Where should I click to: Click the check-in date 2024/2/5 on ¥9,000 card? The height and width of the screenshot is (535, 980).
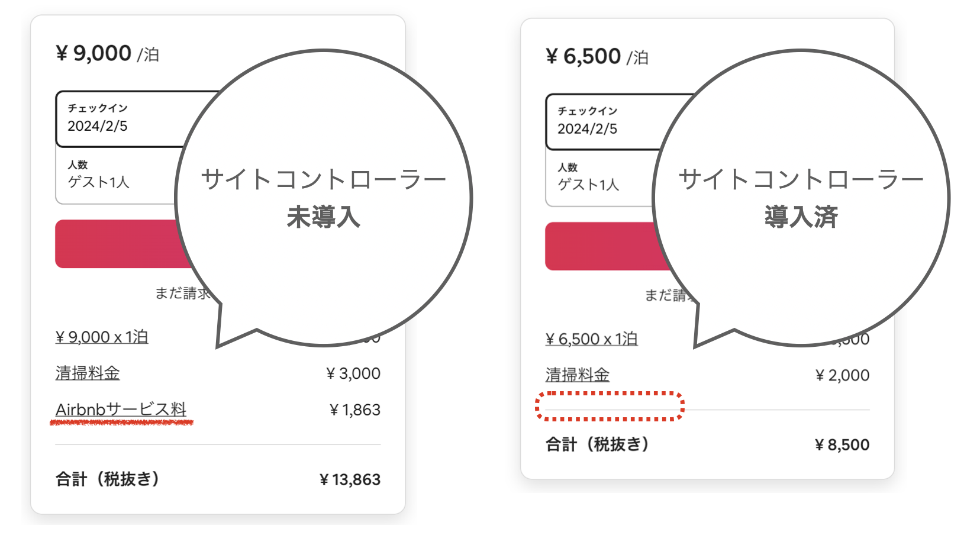click(98, 126)
